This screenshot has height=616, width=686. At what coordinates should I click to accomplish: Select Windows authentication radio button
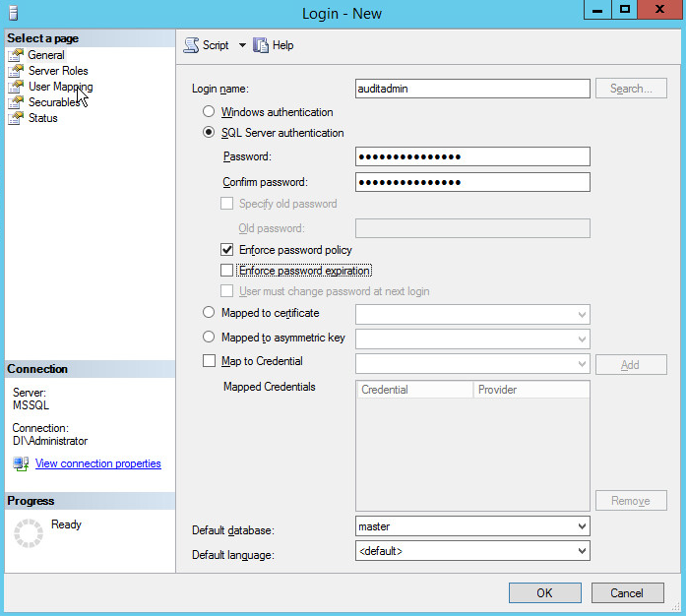pos(208,112)
